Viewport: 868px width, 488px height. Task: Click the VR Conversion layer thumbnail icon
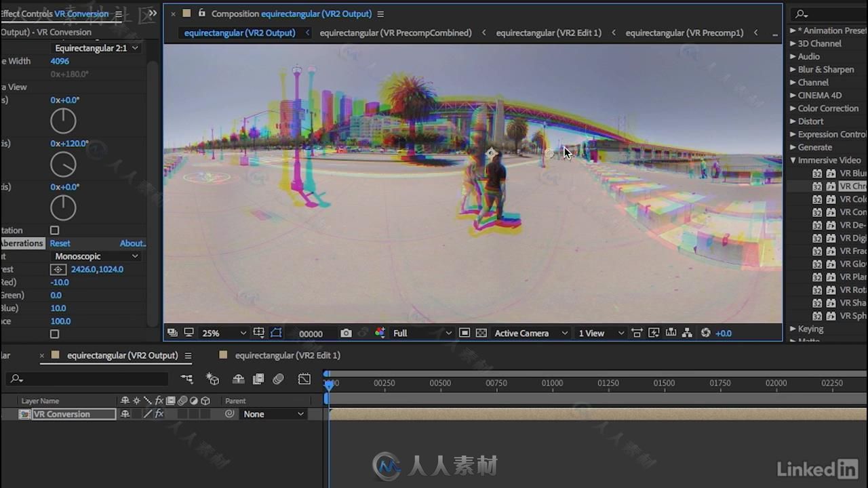coord(24,414)
